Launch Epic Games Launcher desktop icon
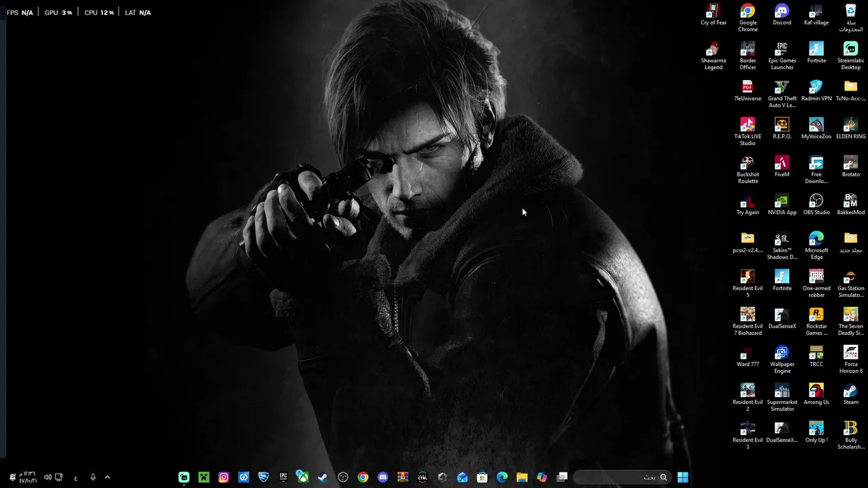Screen dimensions: 868x488 click(782, 56)
